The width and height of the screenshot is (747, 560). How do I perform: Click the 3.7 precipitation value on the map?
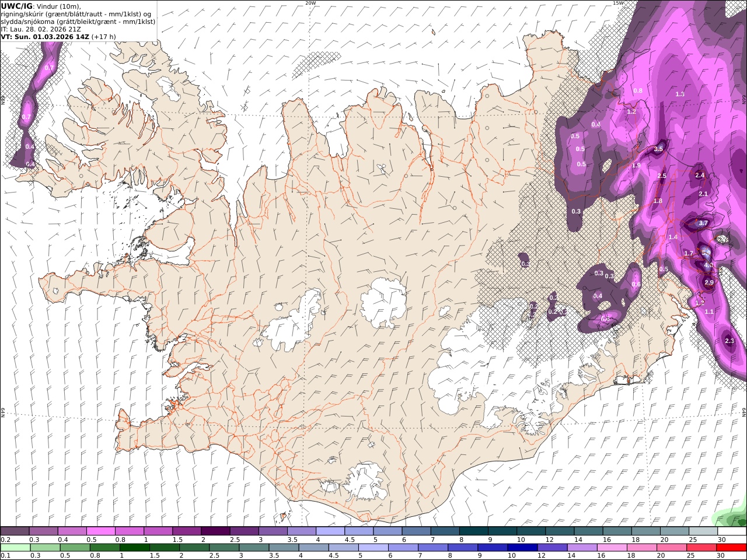coord(703,223)
